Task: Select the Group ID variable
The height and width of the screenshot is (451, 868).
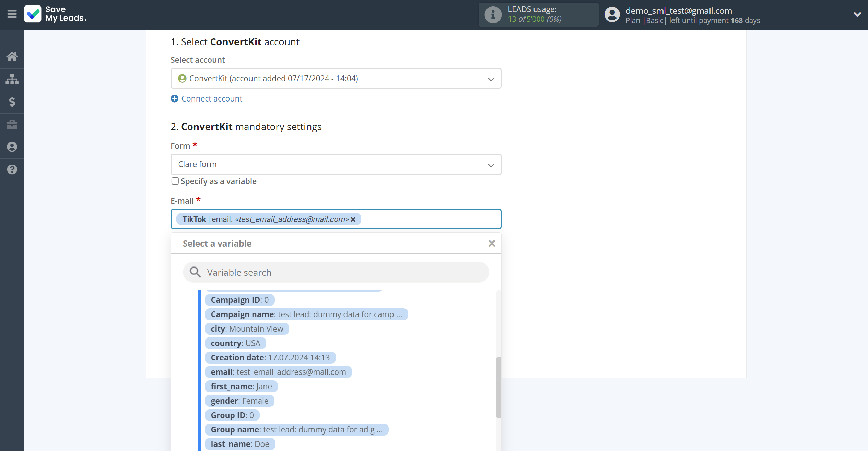Action: pos(232,415)
